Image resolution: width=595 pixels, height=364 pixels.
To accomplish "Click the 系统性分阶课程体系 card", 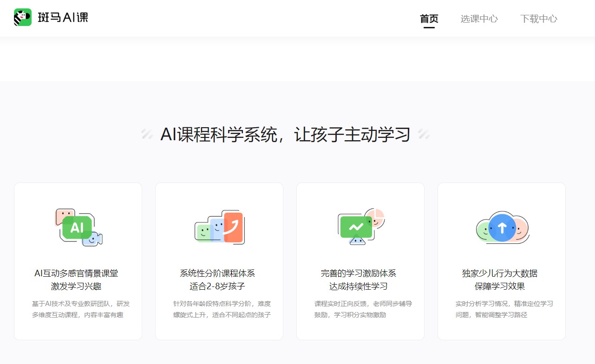I will pyautogui.click(x=219, y=260).
